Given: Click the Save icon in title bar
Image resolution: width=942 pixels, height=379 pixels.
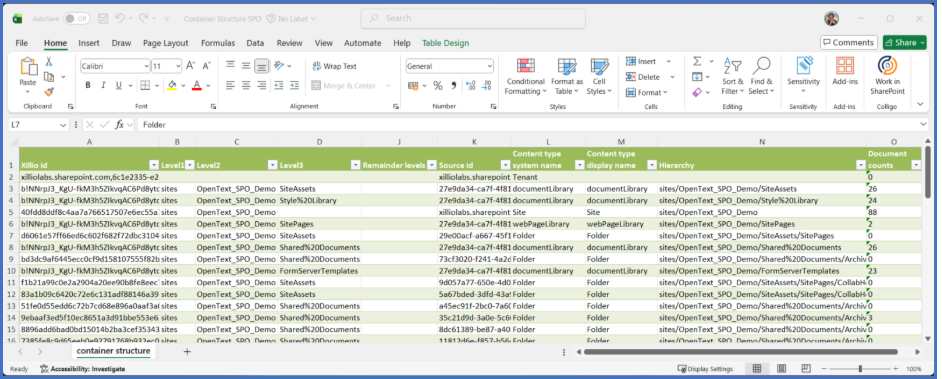Looking at the screenshot, I should coord(103,19).
